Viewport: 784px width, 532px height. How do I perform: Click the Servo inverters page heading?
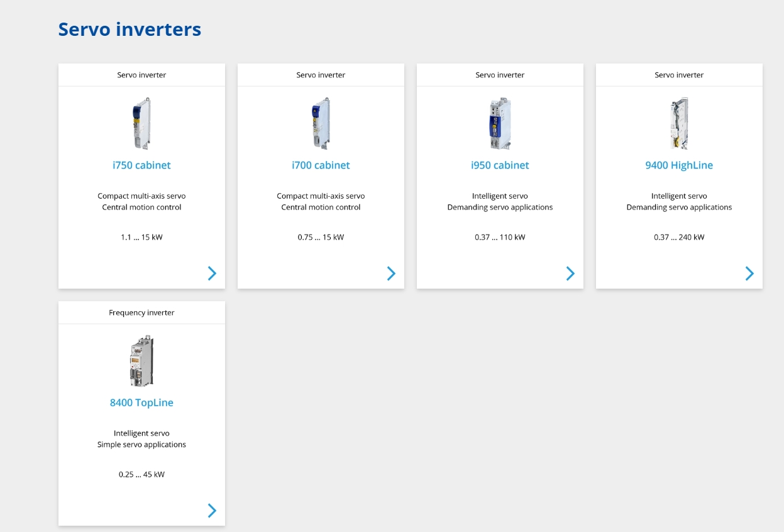[x=130, y=30]
